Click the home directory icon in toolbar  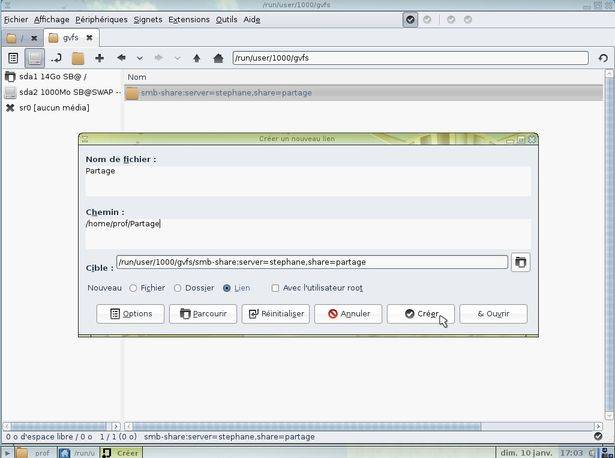click(218, 58)
